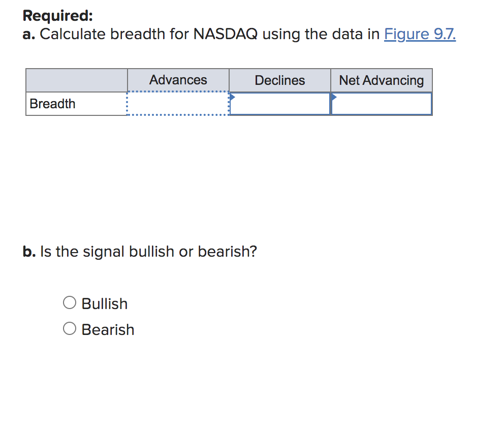Viewport: 504px width, 429px height.
Task: Open the Figure 9.7 link
Action: pos(420,34)
